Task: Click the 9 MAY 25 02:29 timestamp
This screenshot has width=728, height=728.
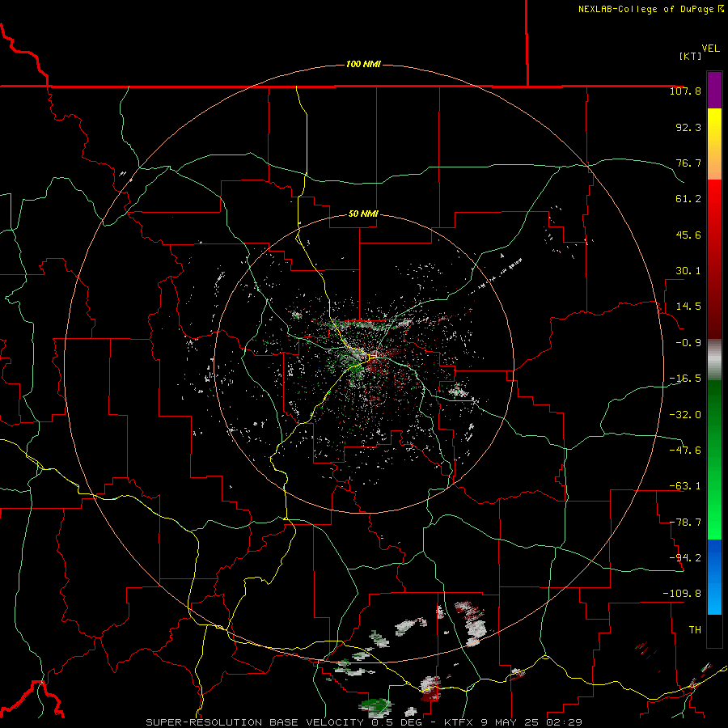Action: point(531,722)
